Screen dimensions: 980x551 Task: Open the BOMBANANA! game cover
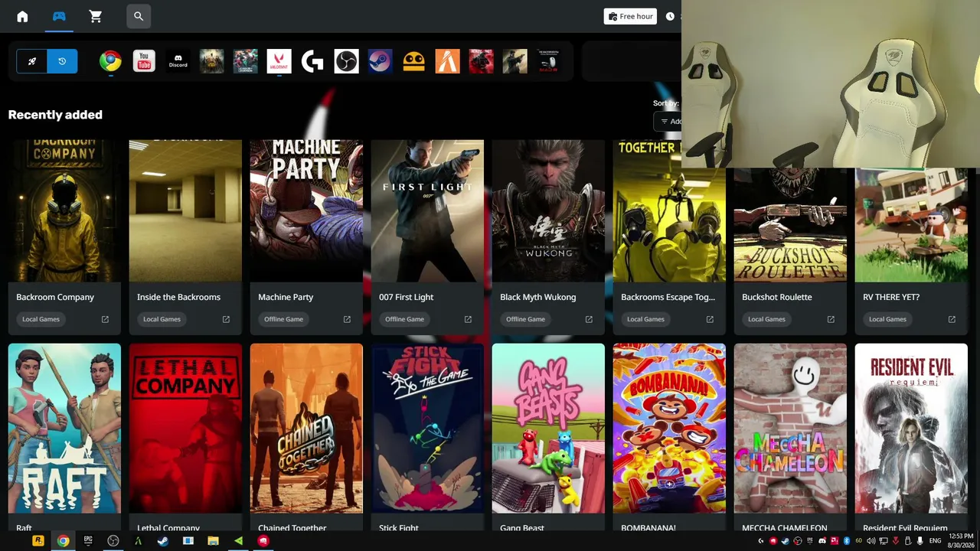click(669, 429)
